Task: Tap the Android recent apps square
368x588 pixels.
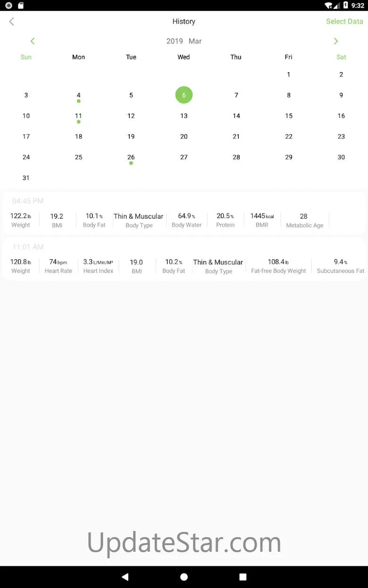Action: coord(243,577)
